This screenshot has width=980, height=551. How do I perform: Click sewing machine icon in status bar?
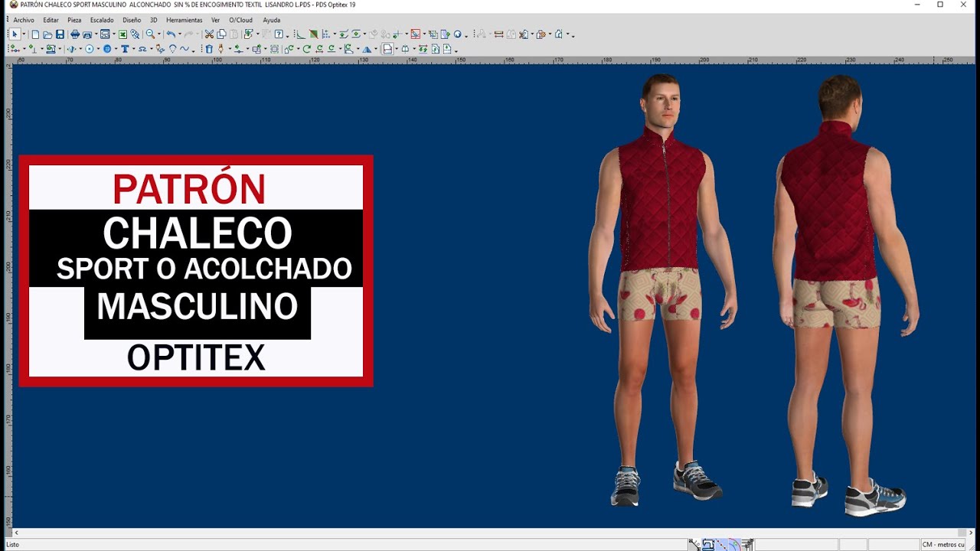click(708, 544)
